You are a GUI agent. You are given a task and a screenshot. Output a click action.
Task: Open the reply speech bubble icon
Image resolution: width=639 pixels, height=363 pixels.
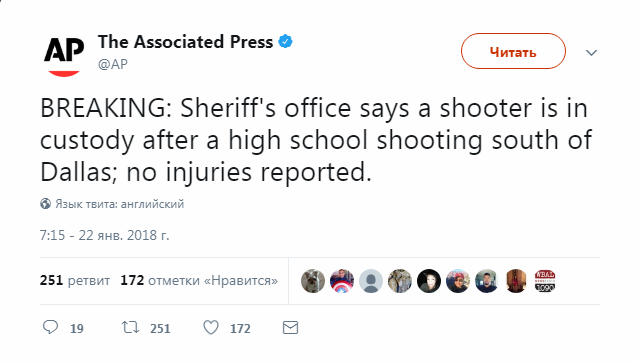point(51,327)
